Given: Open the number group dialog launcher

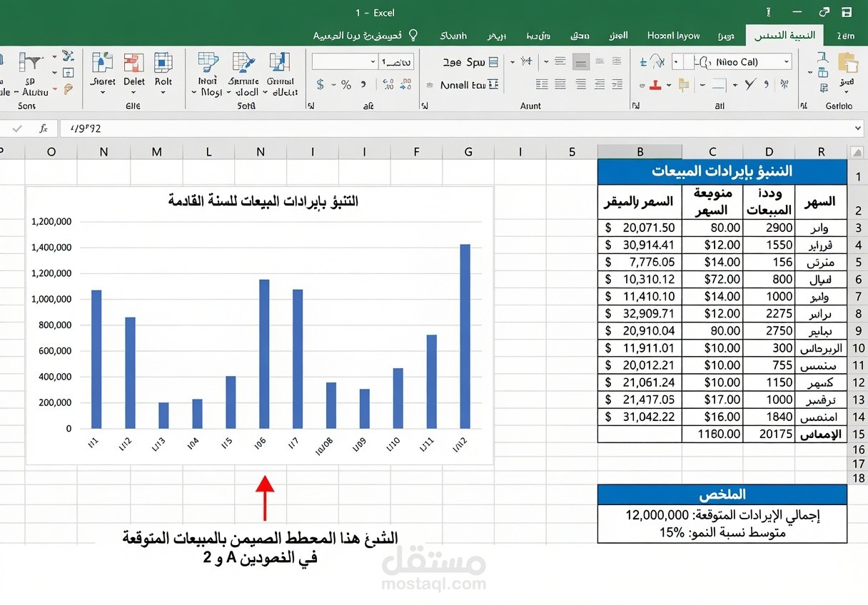Looking at the screenshot, I should click(311, 106).
